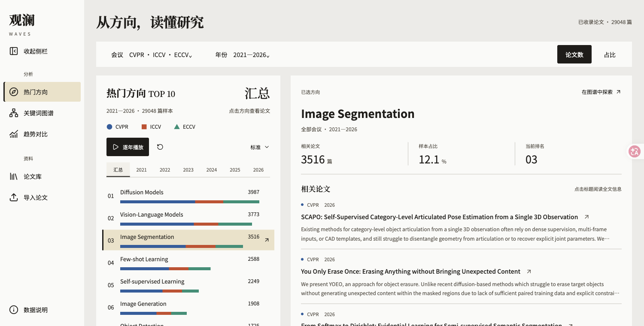Click the graph icon beside 关键词图谱
Screen dimensions: 644x326
[x=14, y=113]
